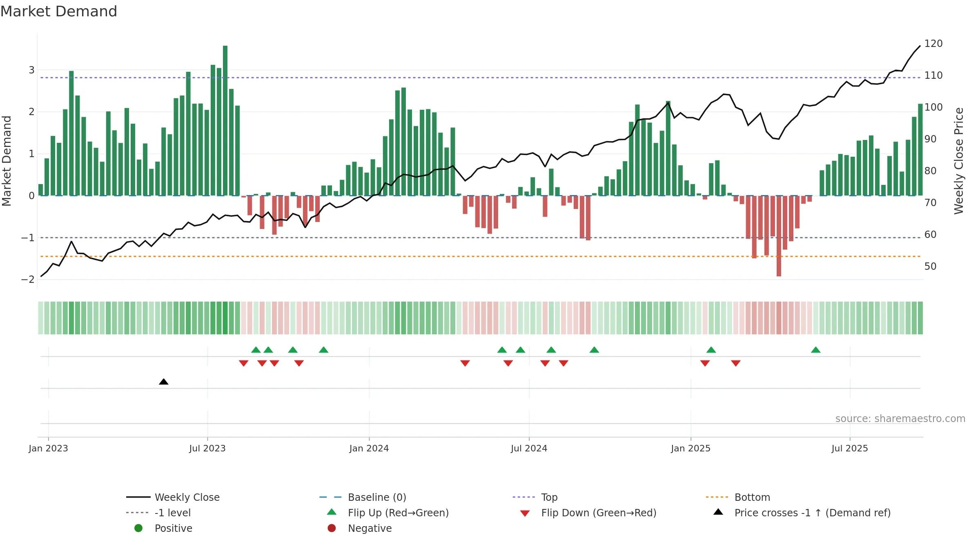The height and width of the screenshot is (551, 980).
Task: Click the black triangle legend icon
Action: click(x=718, y=512)
